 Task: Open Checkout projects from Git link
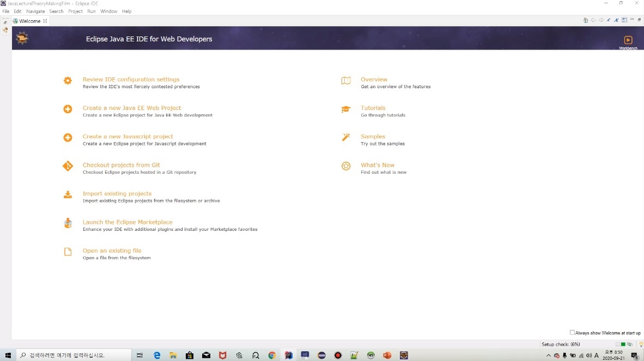[x=121, y=165]
